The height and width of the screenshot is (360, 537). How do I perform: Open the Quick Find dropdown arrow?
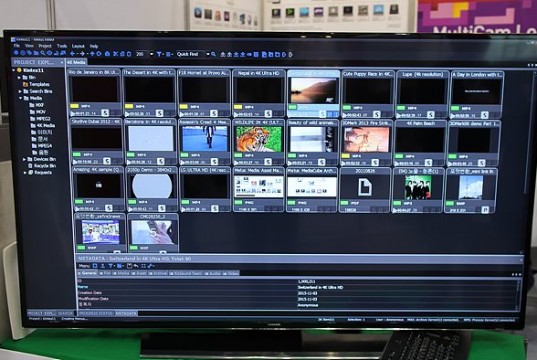[208, 54]
